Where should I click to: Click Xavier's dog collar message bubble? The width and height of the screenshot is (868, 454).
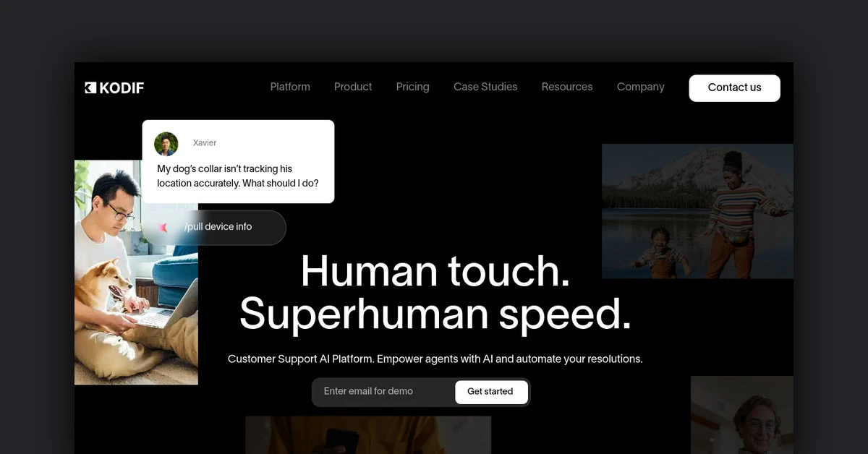click(x=238, y=176)
